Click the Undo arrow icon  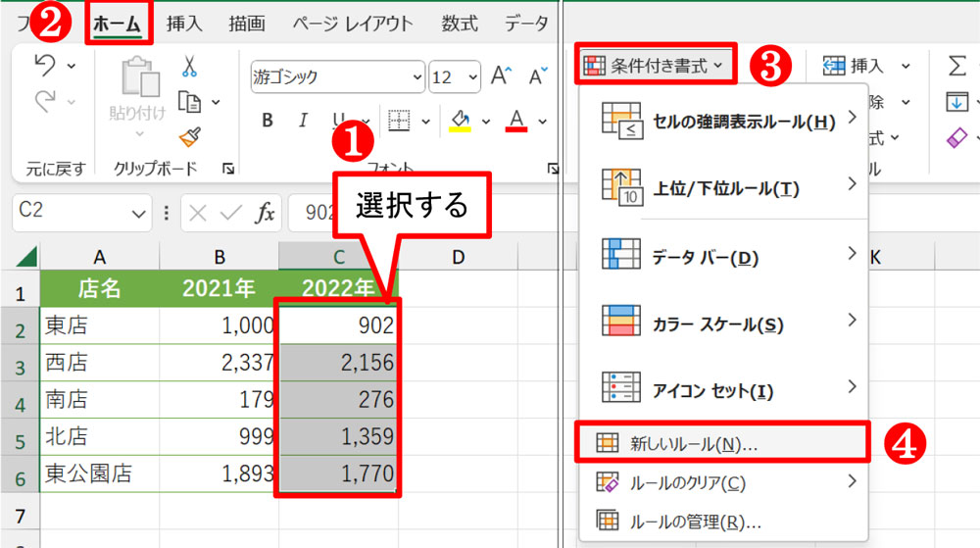click(45, 65)
